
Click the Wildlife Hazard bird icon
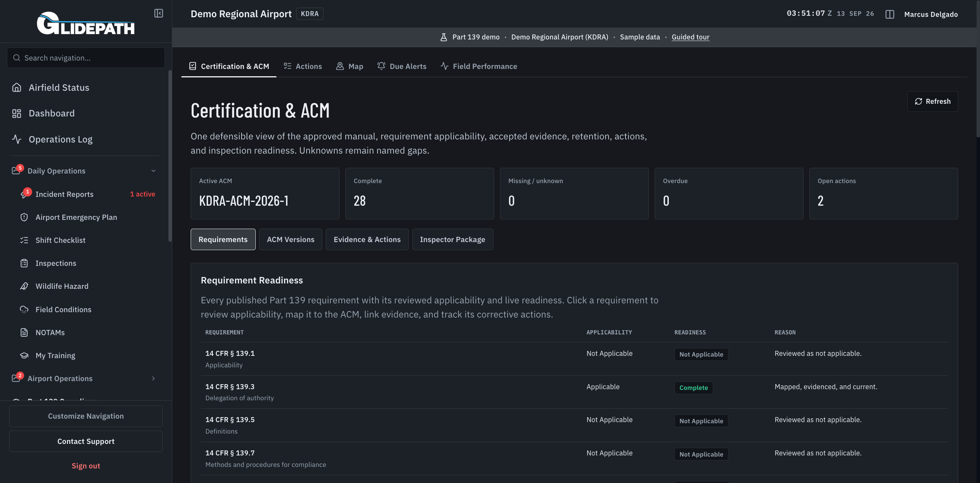(x=24, y=286)
